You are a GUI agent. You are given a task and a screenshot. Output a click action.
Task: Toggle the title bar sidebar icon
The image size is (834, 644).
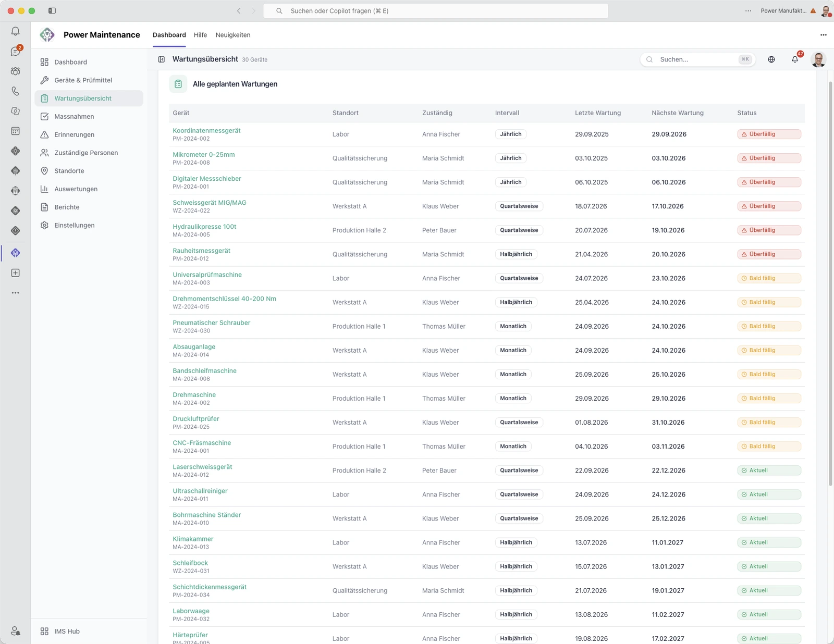pos(52,11)
